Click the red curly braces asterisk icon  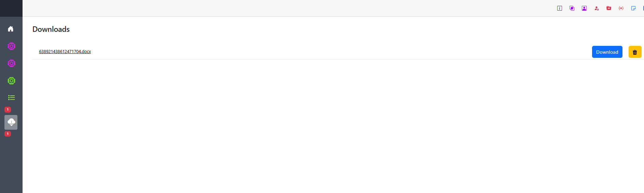coord(621,8)
